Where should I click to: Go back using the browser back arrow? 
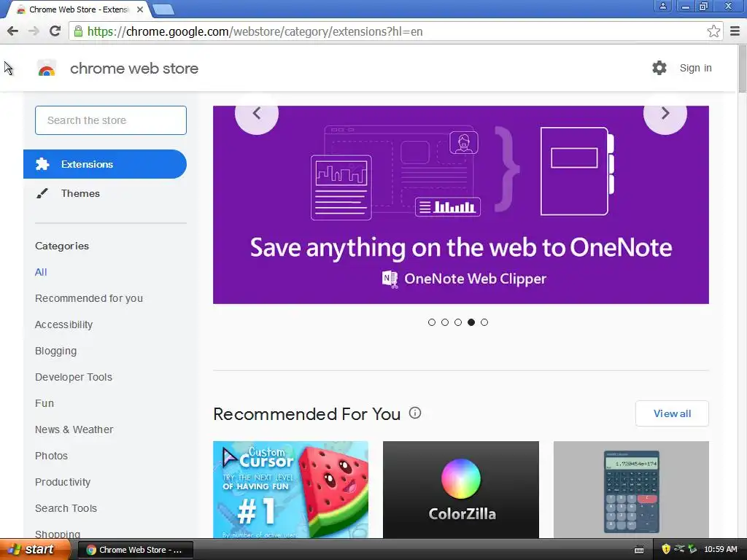13,31
